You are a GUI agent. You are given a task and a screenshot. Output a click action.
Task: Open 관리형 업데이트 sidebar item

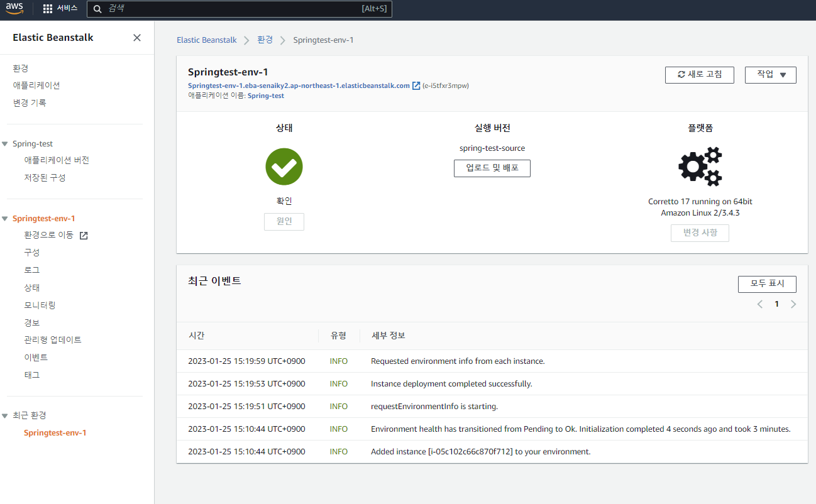click(53, 340)
